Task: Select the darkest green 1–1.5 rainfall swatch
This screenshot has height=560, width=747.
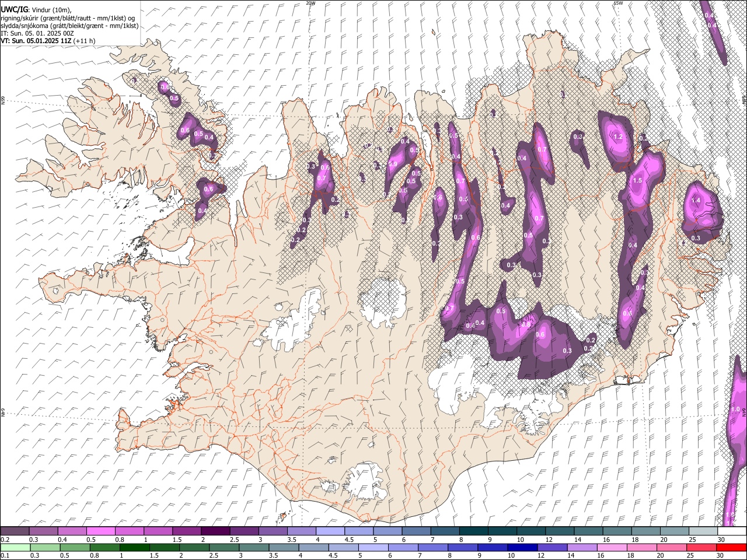Action: pyautogui.click(x=134, y=547)
